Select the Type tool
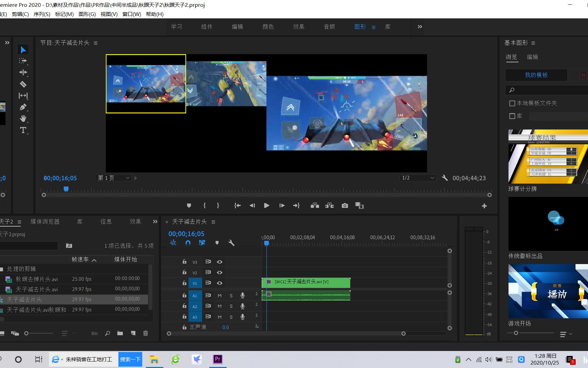The height and width of the screenshot is (368, 588). (23, 130)
